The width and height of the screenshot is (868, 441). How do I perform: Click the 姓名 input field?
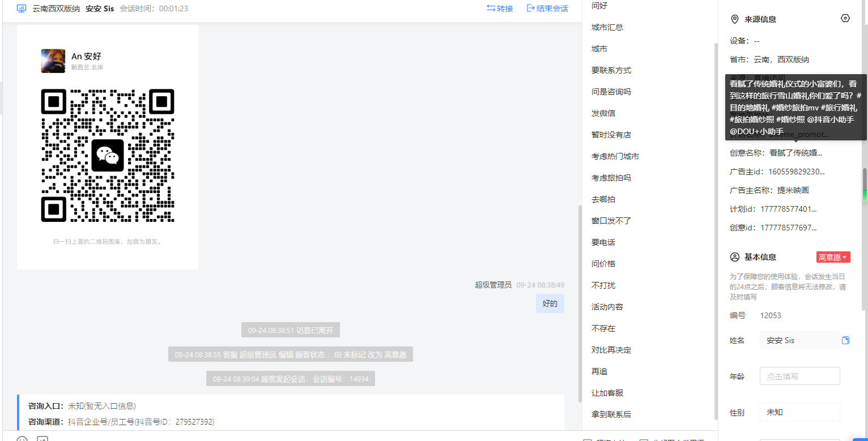coord(799,340)
